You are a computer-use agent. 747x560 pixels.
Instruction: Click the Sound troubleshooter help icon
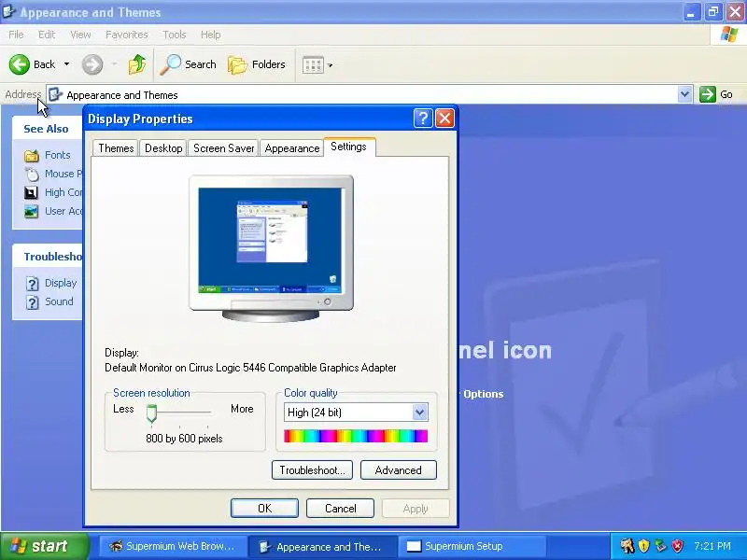tap(32, 302)
